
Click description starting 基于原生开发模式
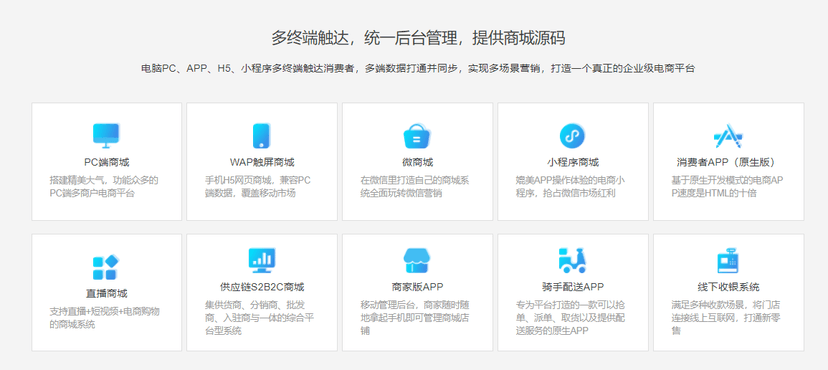coord(727,187)
